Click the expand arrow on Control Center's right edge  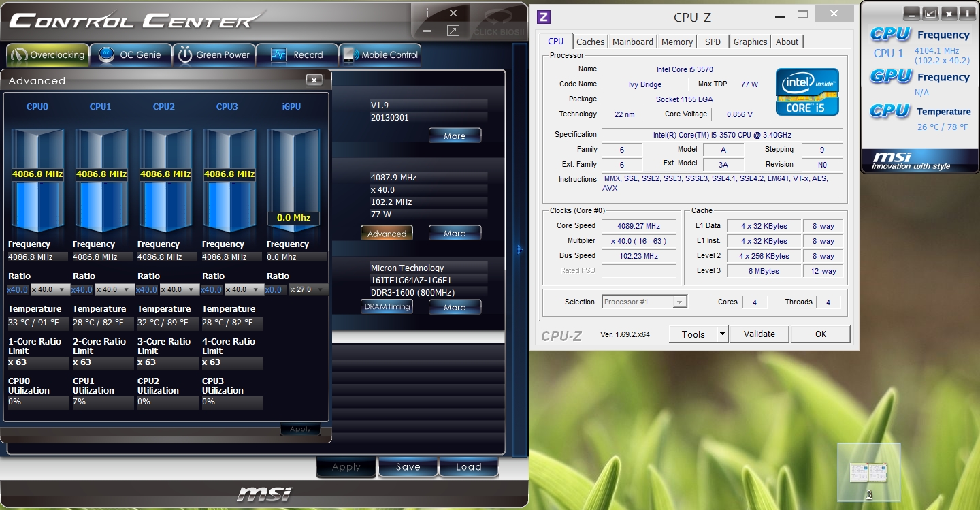pyautogui.click(x=521, y=249)
